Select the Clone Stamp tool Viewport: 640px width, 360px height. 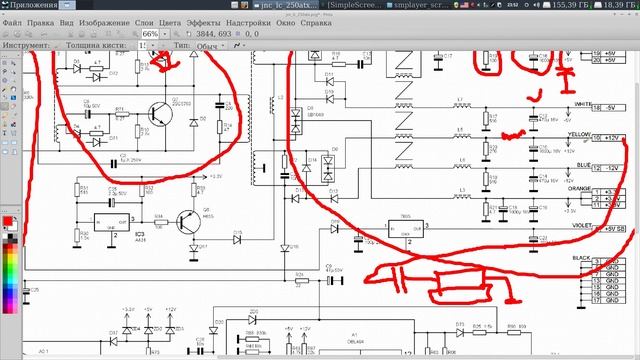[4, 124]
